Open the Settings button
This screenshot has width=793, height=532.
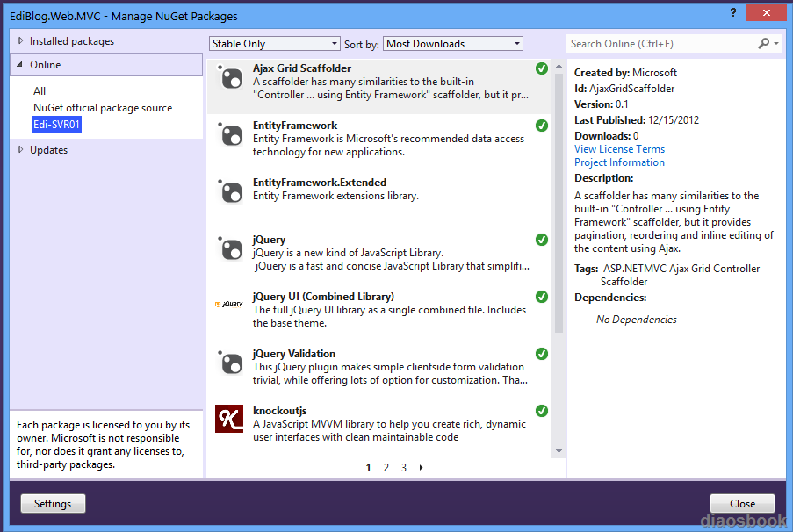[53, 504]
